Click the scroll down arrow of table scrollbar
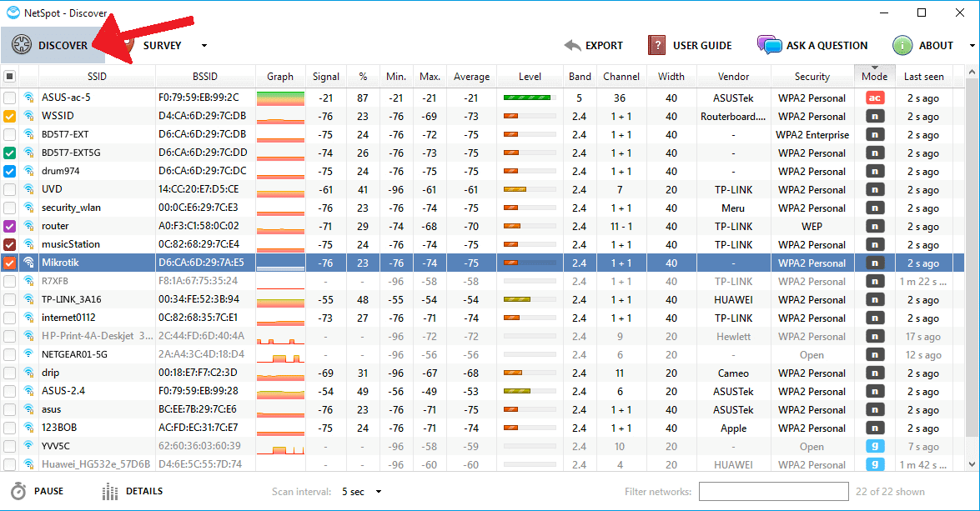Image resolution: width=980 pixels, height=511 pixels. pyautogui.click(x=972, y=464)
